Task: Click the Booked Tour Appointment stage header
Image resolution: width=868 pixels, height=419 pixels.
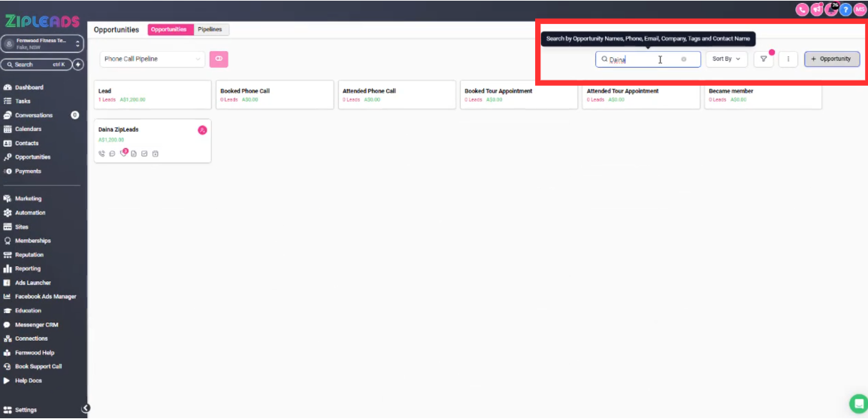Action: [519, 95]
